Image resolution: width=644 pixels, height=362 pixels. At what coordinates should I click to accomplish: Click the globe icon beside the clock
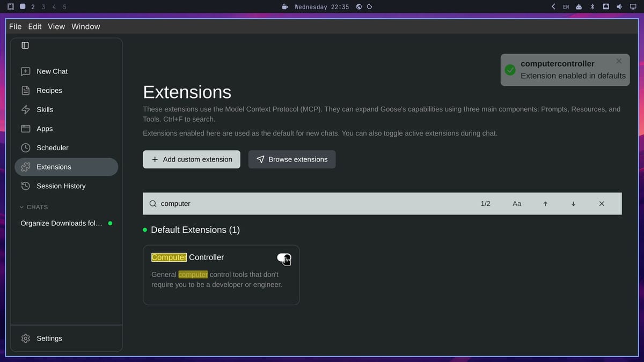coord(359,7)
